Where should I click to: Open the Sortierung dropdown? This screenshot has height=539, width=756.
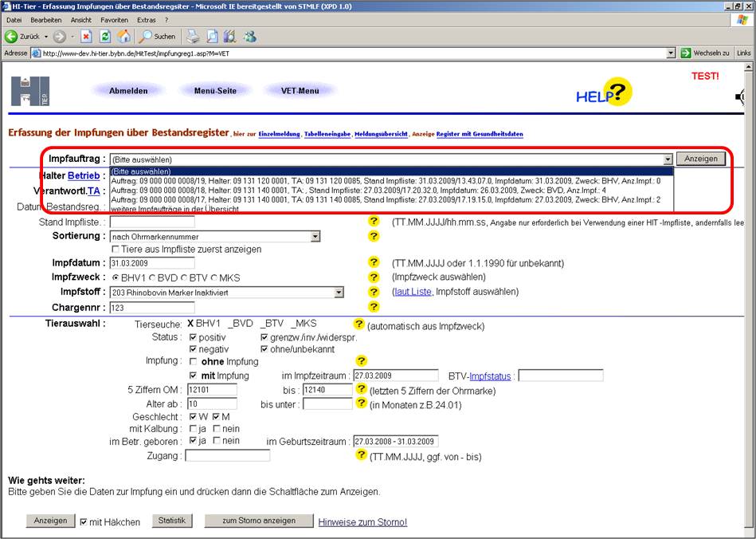click(x=315, y=237)
